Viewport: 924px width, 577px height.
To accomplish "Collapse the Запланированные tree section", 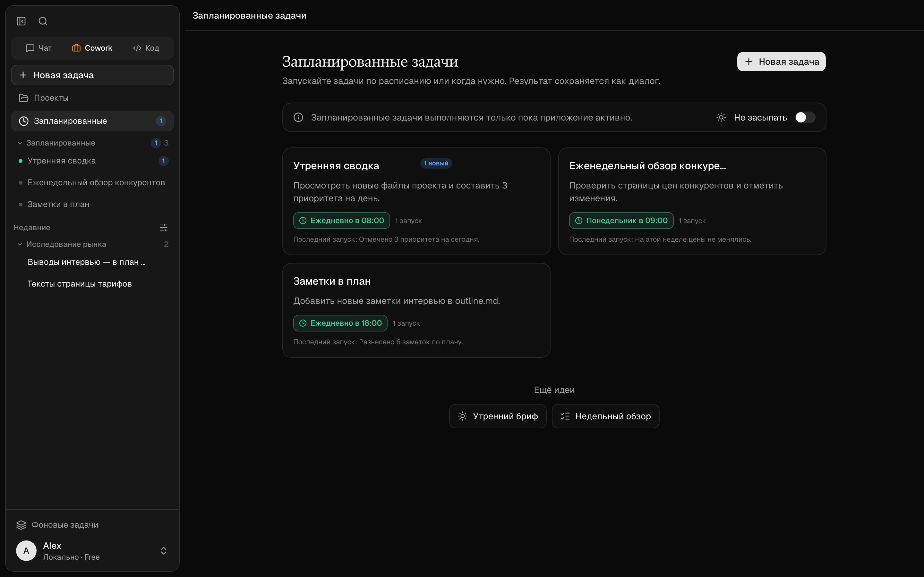I will click(x=20, y=143).
